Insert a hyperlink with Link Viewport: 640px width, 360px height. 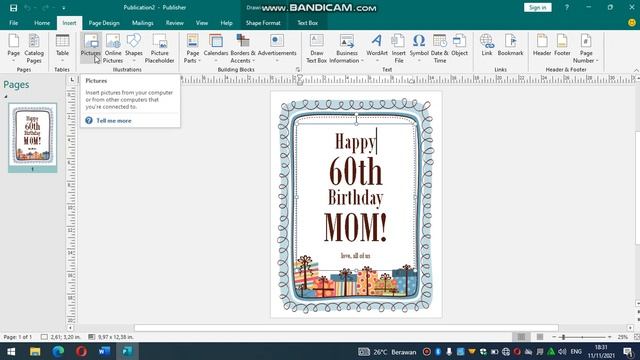pyautogui.click(x=487, y=46)
